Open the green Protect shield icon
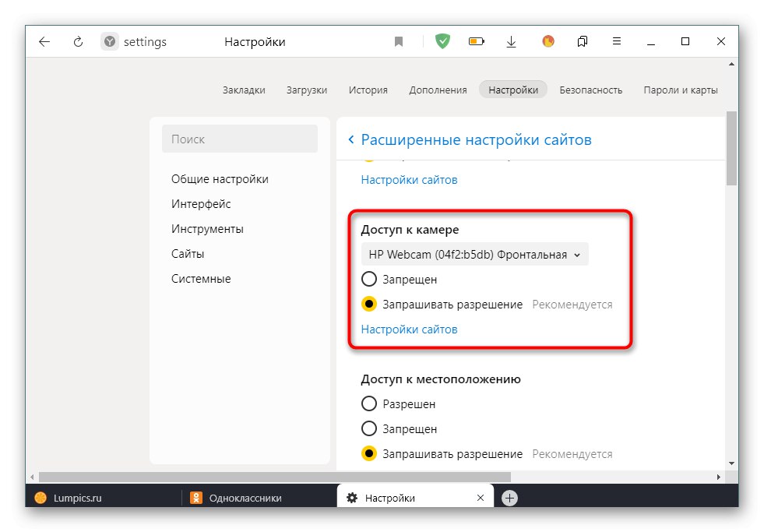 point(442,41)
